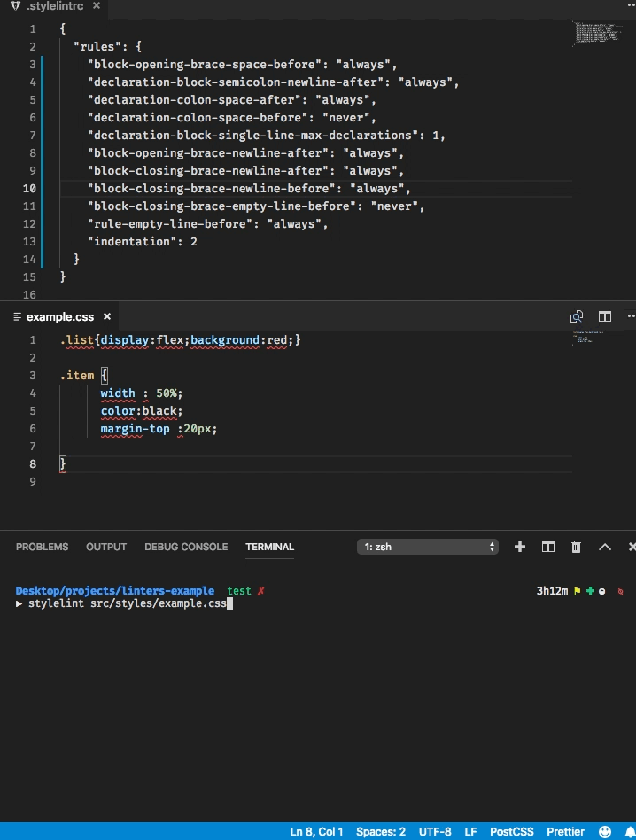Click width property in example.css
Viewport: 636px width, 840px height.
pyautogui.click(x=118, y=393)
